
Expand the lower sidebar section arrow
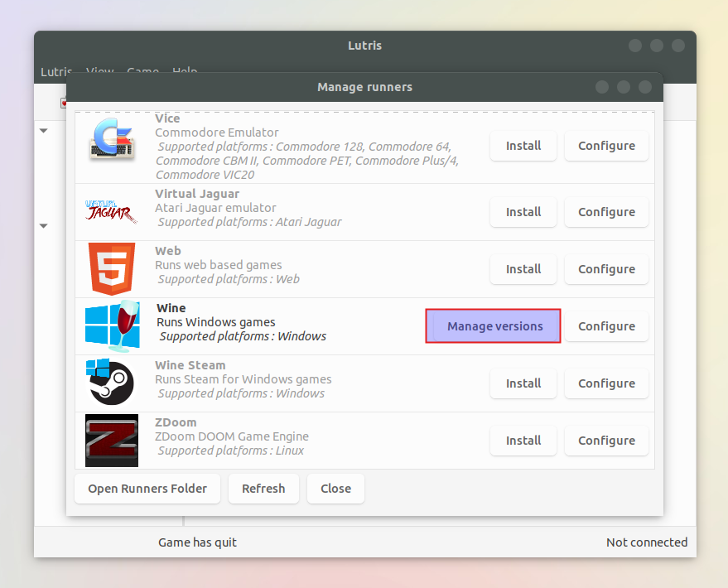43,225
